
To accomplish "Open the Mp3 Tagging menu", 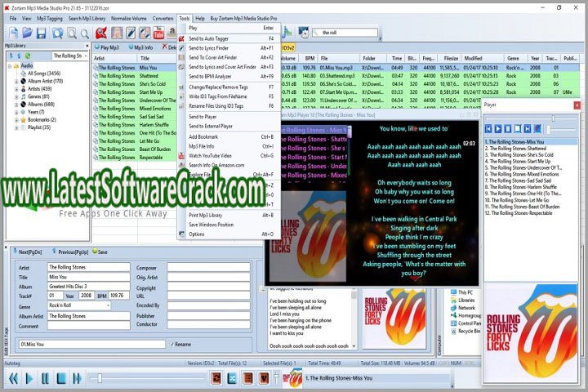I will pyautogui.click(x=49, y=18).
